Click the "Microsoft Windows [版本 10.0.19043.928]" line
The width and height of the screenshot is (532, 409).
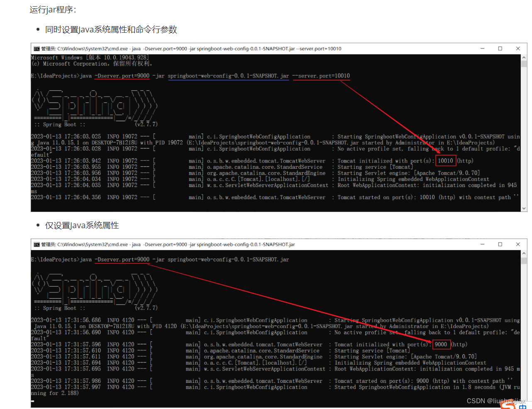click(90, 58)
